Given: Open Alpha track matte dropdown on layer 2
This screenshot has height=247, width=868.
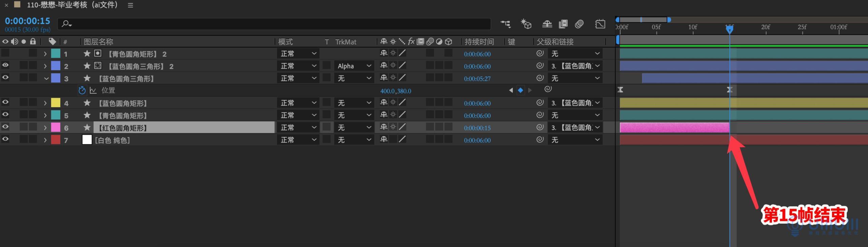Looking at the screenshot, I should (354, 66).
